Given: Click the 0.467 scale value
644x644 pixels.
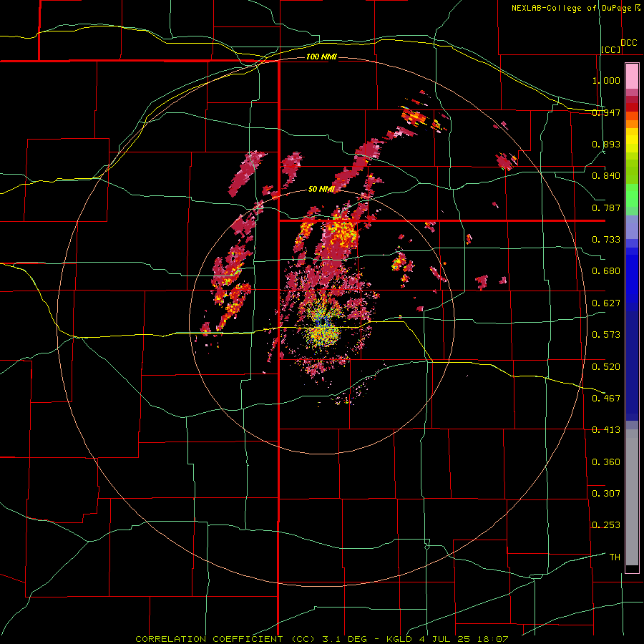Looking at the screenshot, I should 606,399.
